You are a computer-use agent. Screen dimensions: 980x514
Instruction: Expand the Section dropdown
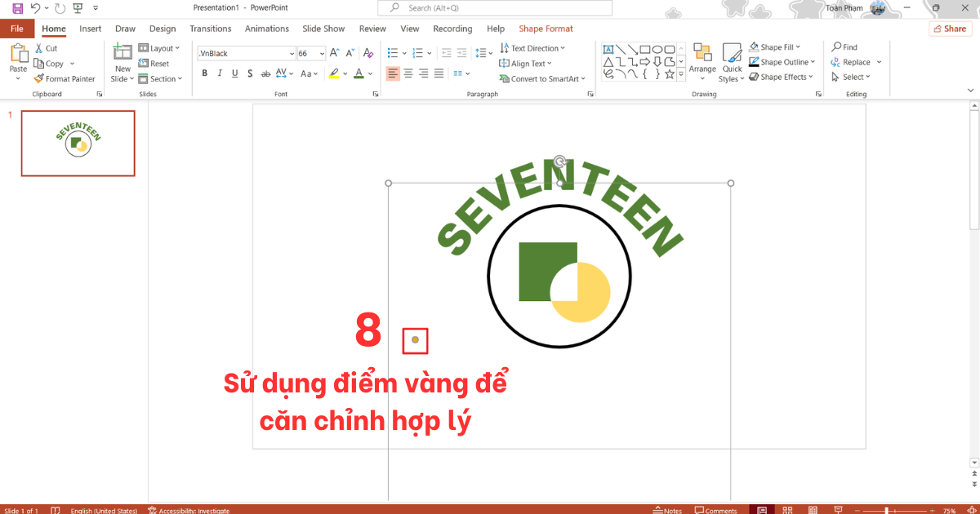click(x=159, y=79)
